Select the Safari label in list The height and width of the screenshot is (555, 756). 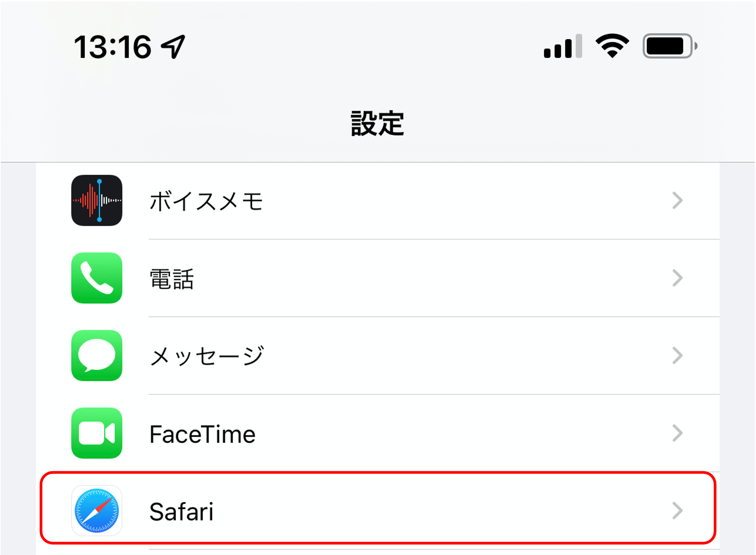coord(181,512)
